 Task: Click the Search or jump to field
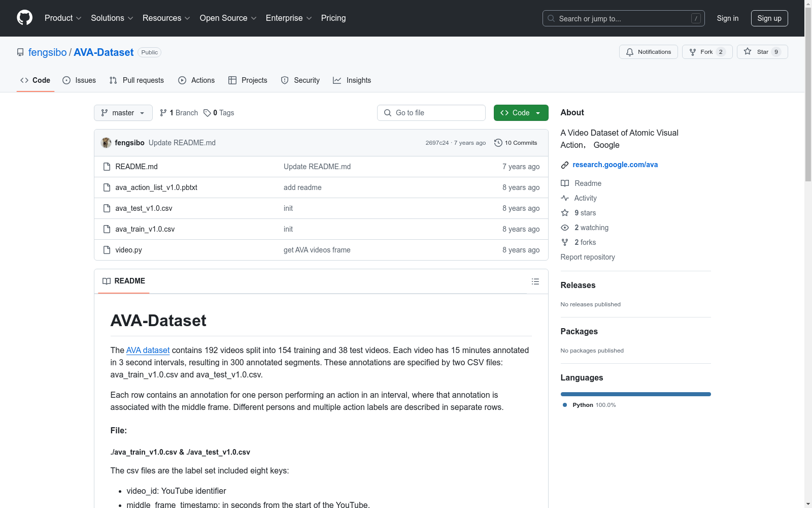624,18
